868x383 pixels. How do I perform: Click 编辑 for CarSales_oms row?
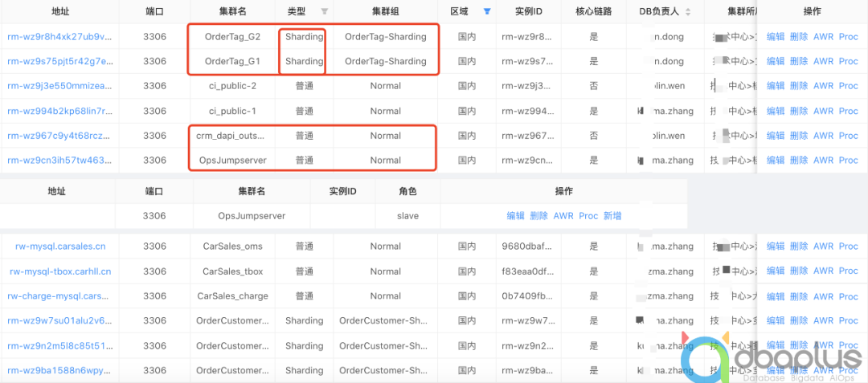[x=776, y=246]
